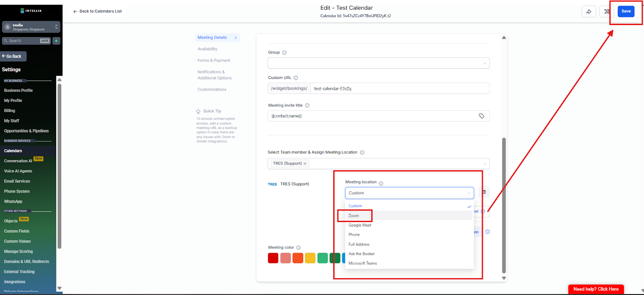The width and height of the screenshot is (644, 295).
Task: Open Voice AI Agents settings
Action: 18,171
